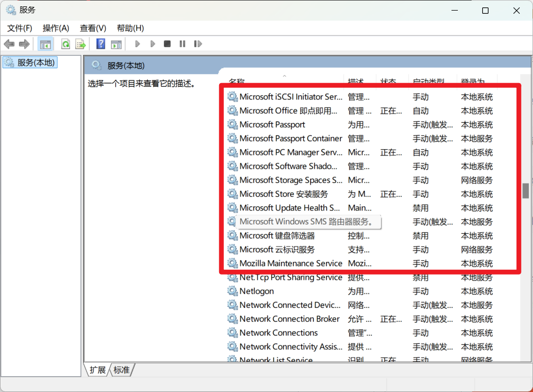Click the Refresh toolbar icon
This screenshot has width=533, height=392.
pos(66,44)
